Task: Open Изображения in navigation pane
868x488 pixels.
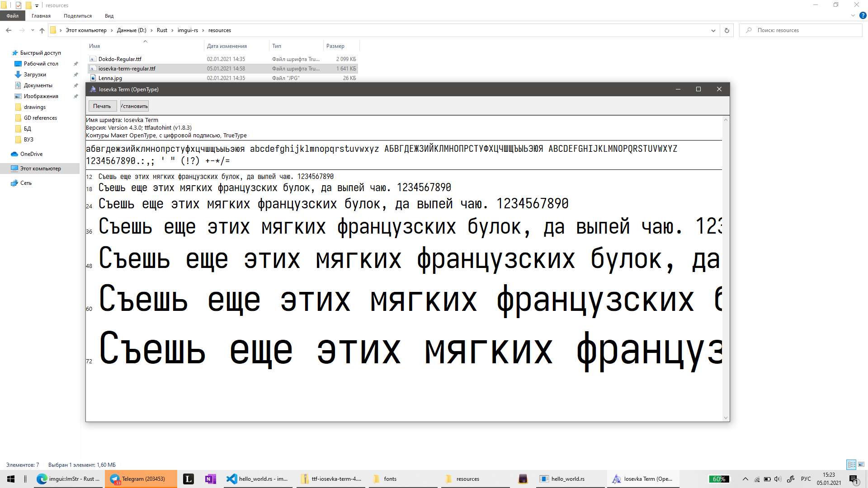Action: [41, 96]
